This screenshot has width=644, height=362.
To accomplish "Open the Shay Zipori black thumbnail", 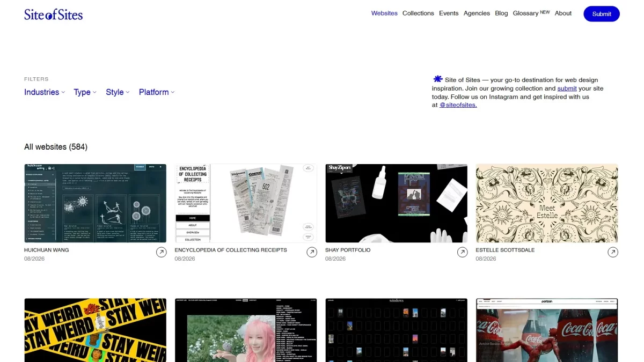I will (x=396, y=203).
